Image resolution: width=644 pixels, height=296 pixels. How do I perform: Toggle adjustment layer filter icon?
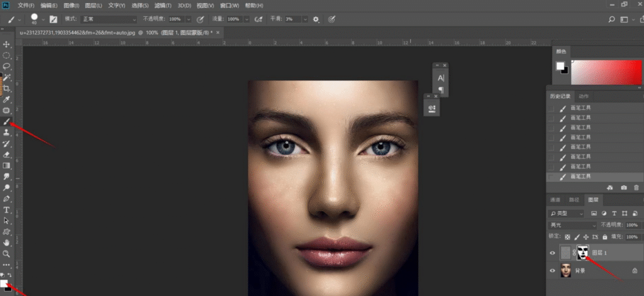click(604, 214)
